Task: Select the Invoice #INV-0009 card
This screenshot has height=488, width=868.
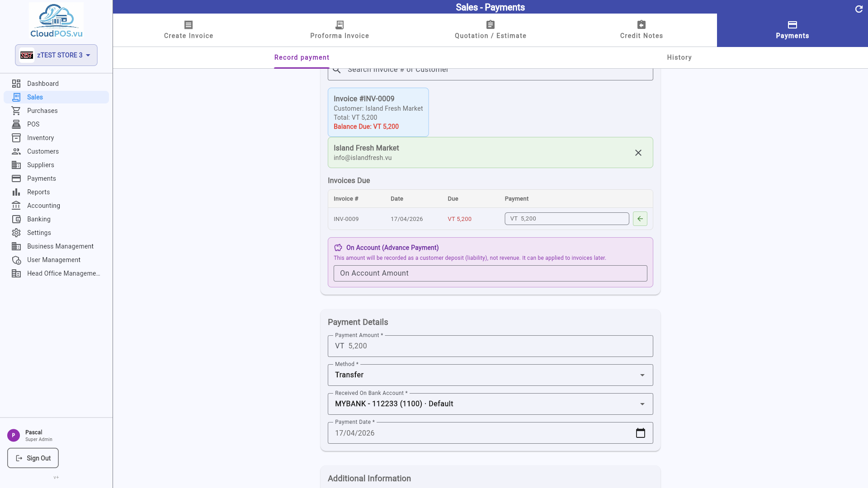Action: (378, 112)
